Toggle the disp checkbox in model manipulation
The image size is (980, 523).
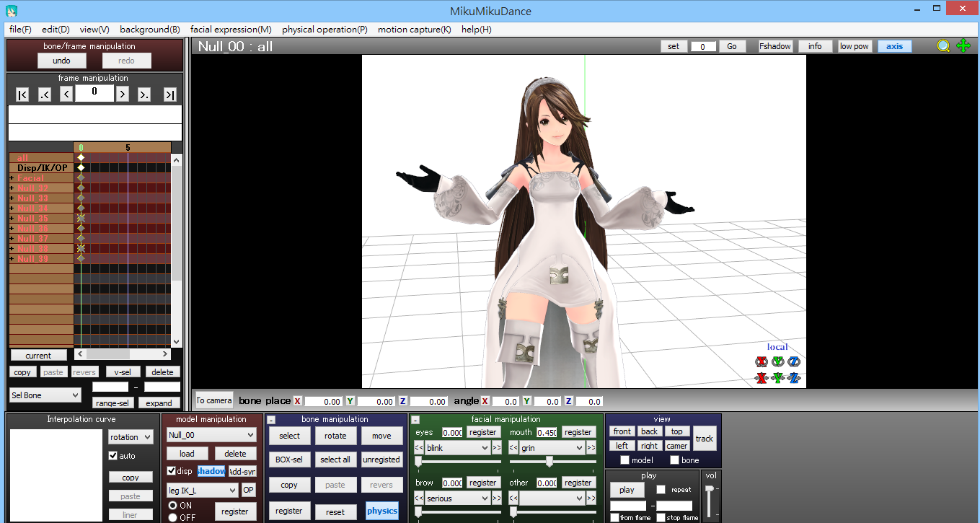[x=171, y=471]
